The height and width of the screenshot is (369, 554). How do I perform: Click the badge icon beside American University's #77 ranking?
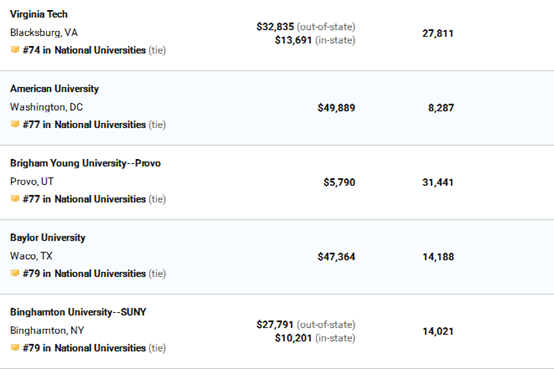15,124
